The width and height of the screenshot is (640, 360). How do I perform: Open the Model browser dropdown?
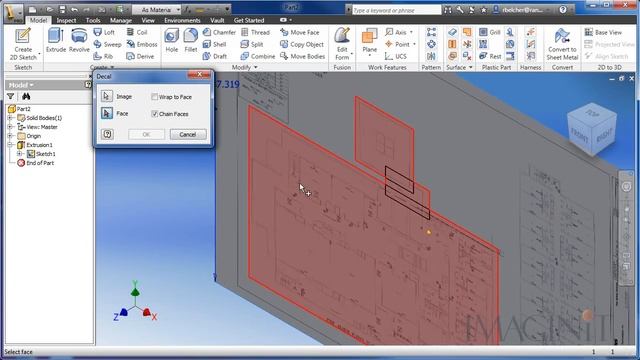coord(21,85)
